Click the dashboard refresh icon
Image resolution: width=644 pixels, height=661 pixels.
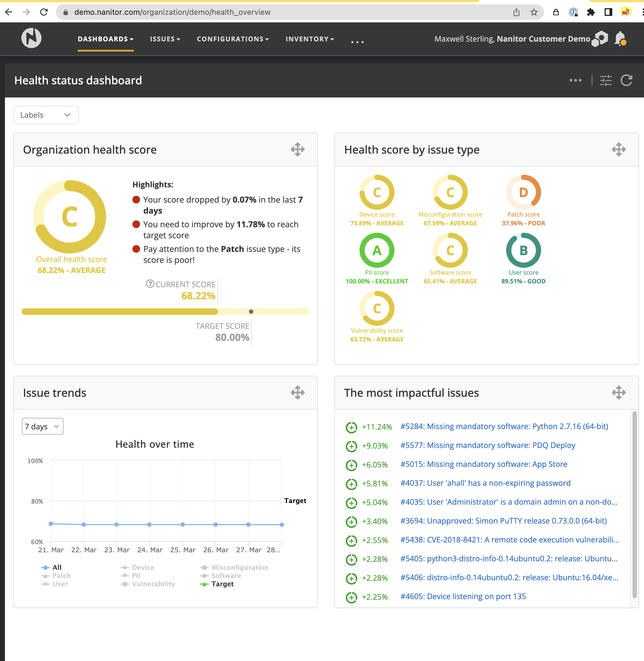point(626,81)
